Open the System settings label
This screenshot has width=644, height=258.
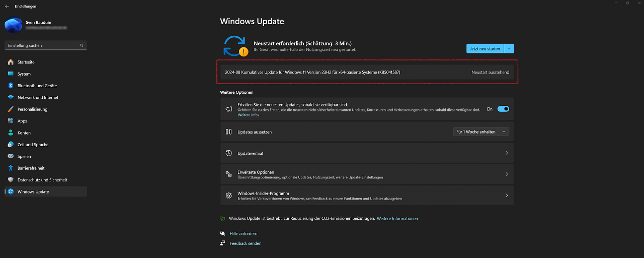(x=24, y=74)
